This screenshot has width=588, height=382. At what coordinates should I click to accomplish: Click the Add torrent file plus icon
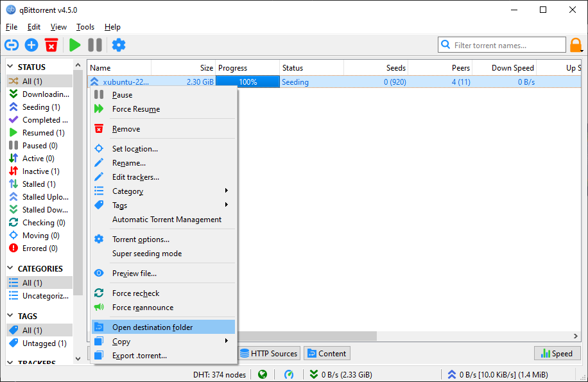(x=31, y=45)
